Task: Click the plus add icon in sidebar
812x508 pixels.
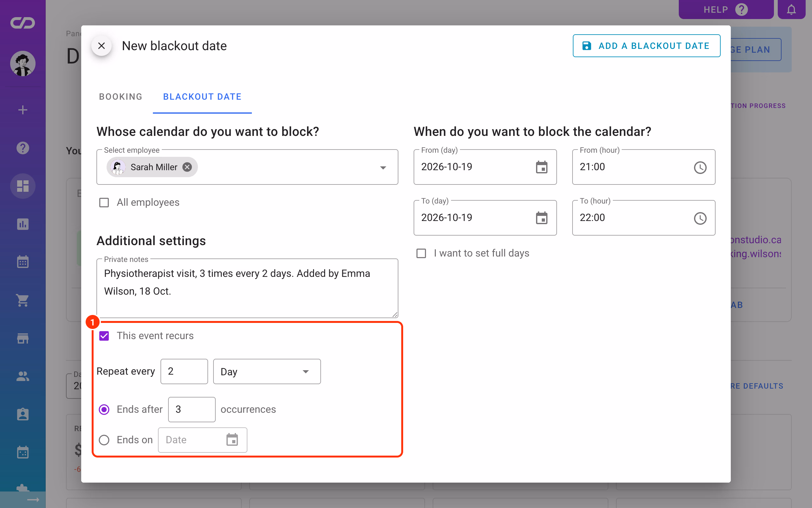Action: click(x=23, y=110)
